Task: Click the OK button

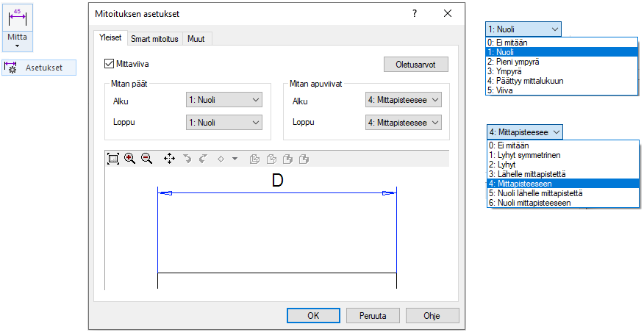Action: (x=313, y=315)
